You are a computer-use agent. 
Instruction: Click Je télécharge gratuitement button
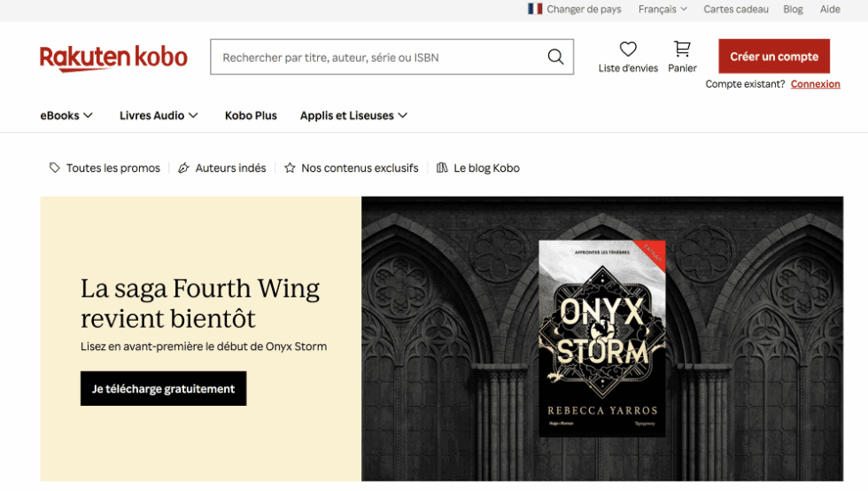point(163,388)
